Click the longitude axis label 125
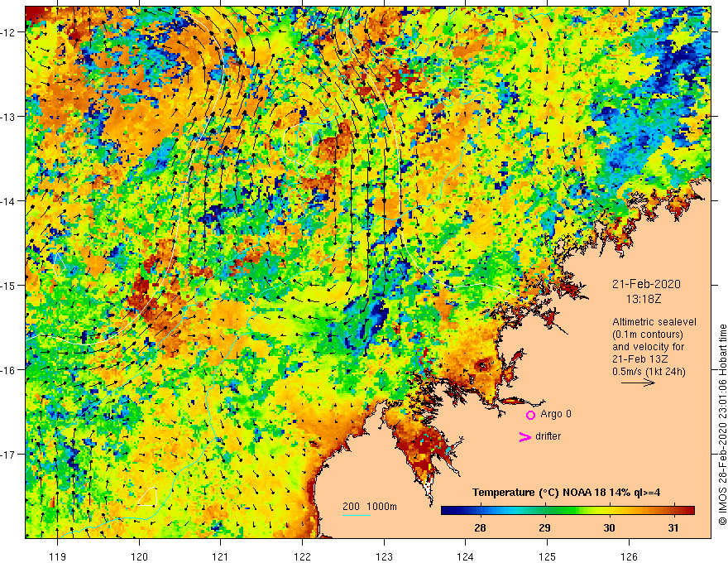 pyautogui.click(x=548, y=556)
